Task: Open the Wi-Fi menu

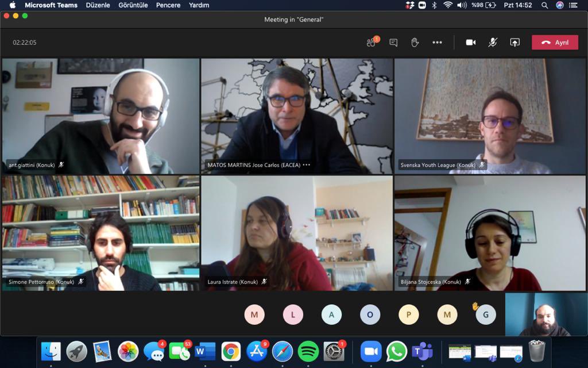Action: pos(447,5)
